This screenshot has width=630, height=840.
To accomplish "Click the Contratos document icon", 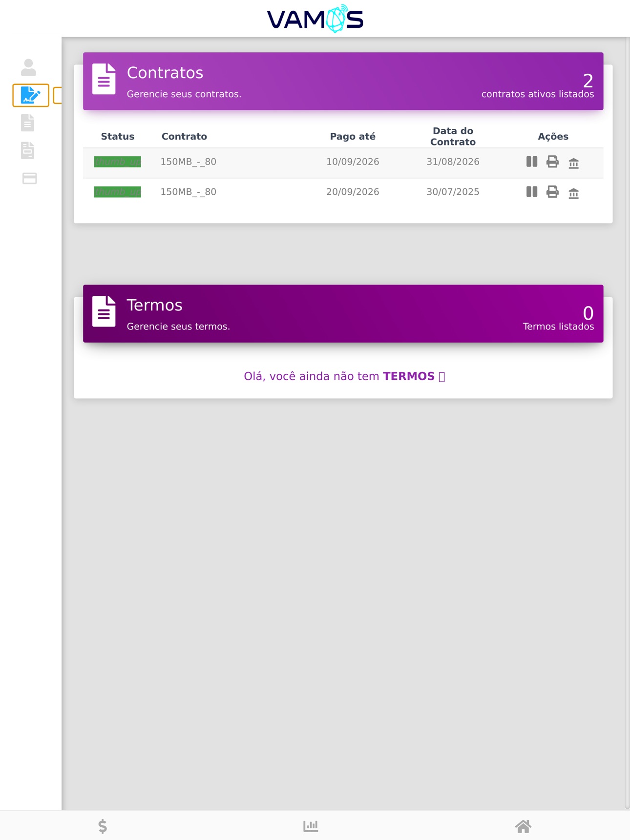I will [x=104, y=79].
